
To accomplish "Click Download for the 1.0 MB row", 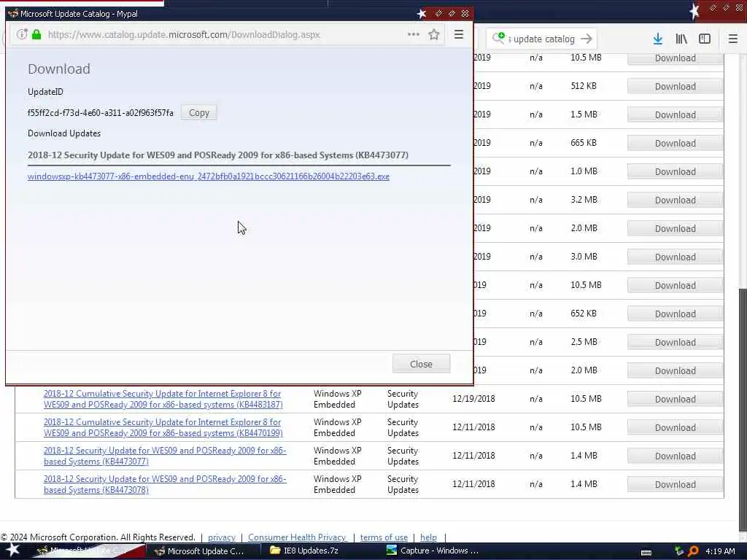I will coord(675,171).
